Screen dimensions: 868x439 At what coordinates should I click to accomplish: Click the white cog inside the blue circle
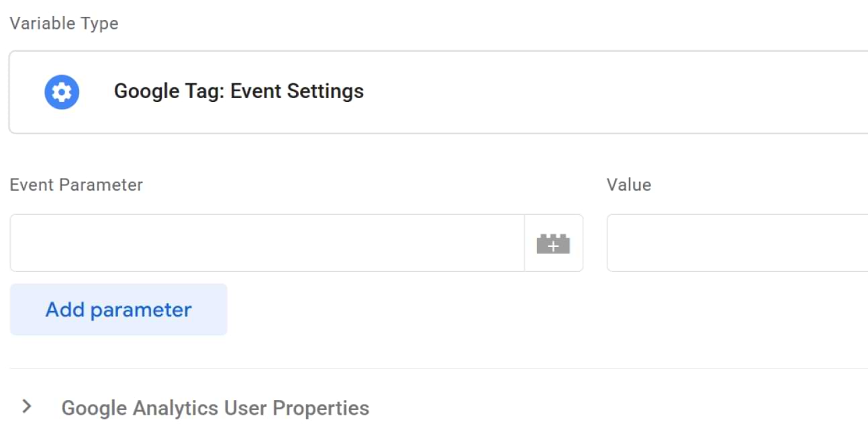(x=62, y=92)
